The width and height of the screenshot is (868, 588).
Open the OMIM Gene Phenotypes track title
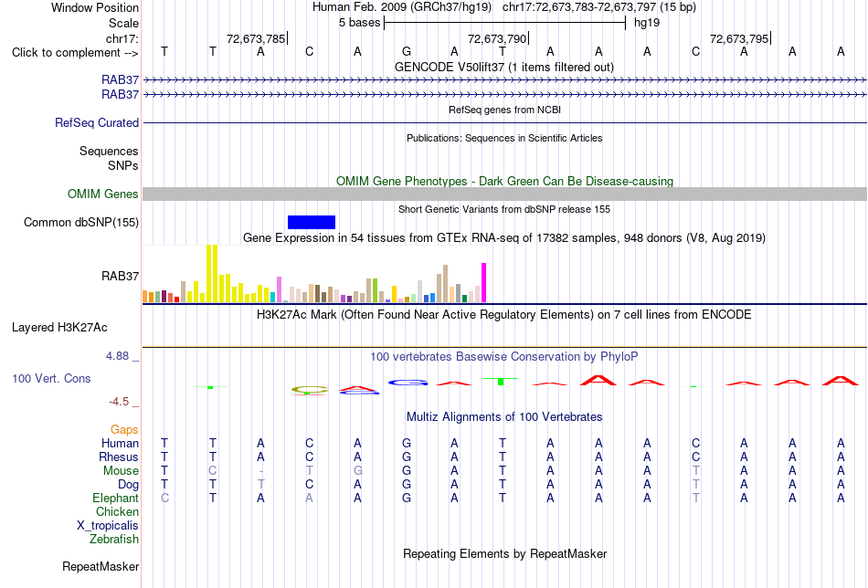[504, 181]
